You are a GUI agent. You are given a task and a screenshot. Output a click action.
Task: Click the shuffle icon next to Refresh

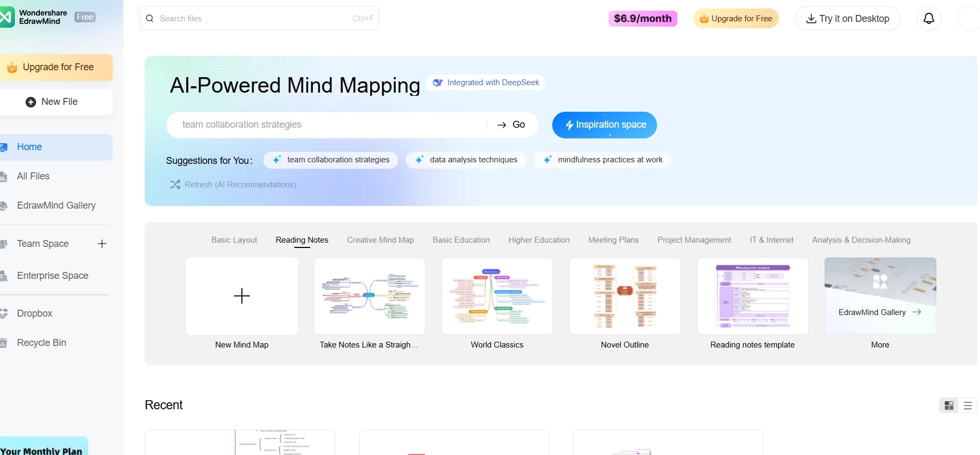[x=175, y=185]
